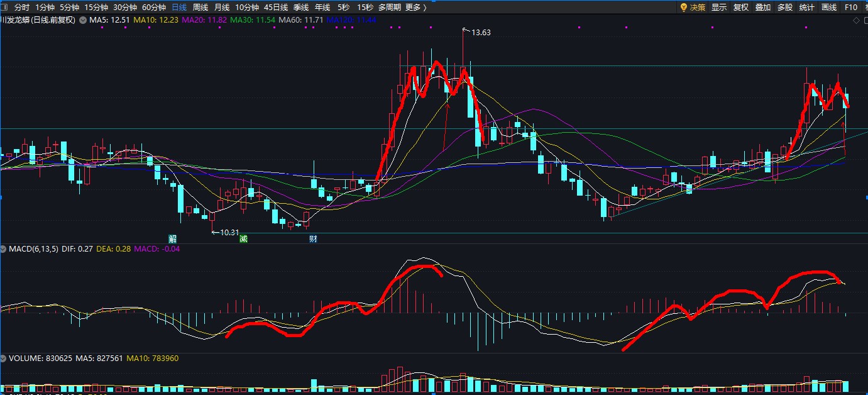Open the 画线 drawing tools
The height and width of the screenshot is (395, 868).
coord(829,8)
